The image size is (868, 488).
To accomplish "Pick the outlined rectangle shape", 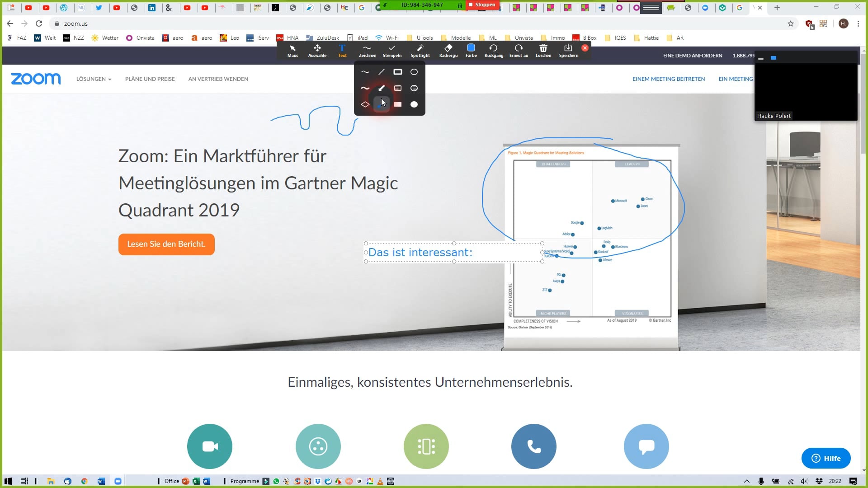I will [398, 72].
